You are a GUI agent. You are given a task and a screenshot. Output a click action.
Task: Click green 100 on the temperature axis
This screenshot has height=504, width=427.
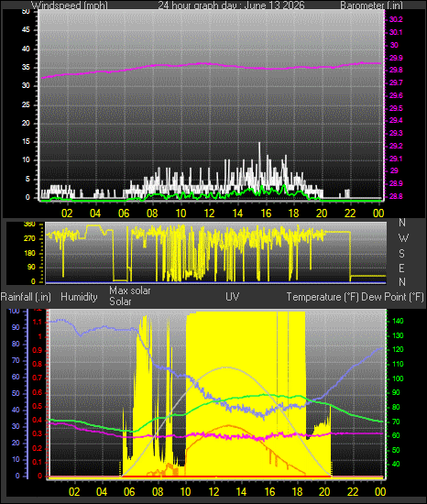click(398, 378)
